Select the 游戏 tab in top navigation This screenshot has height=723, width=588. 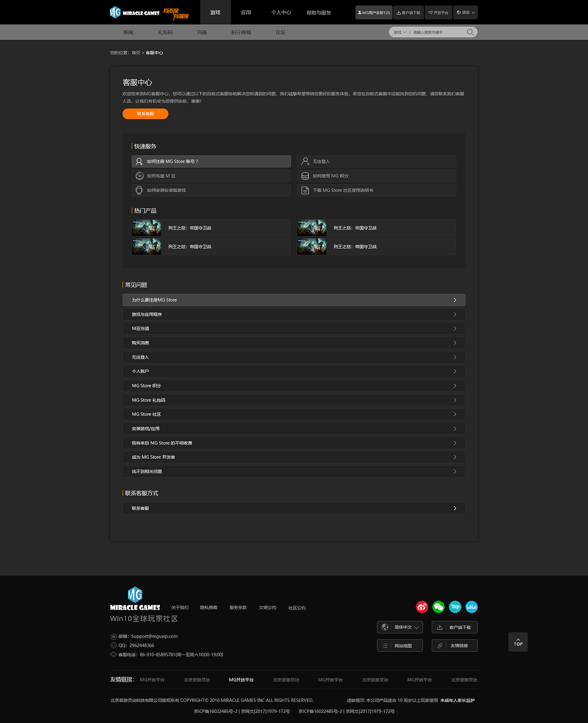tap(215, 12)
